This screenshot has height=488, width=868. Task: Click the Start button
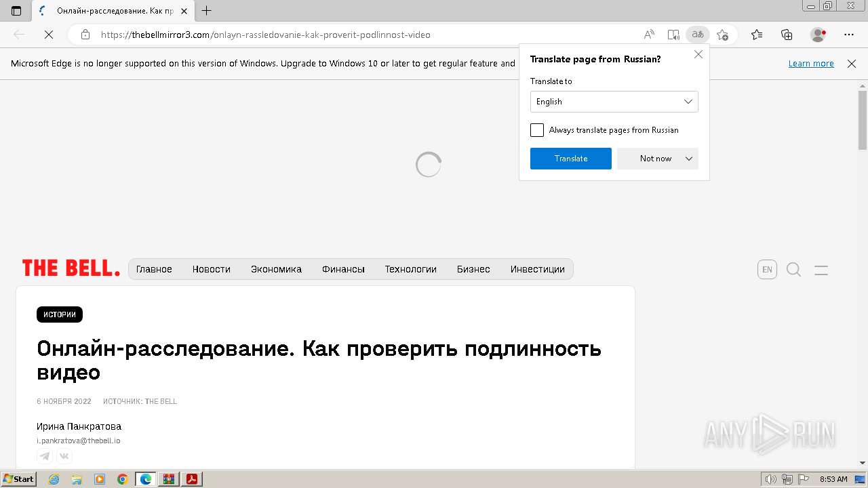(x=18, y=479)
